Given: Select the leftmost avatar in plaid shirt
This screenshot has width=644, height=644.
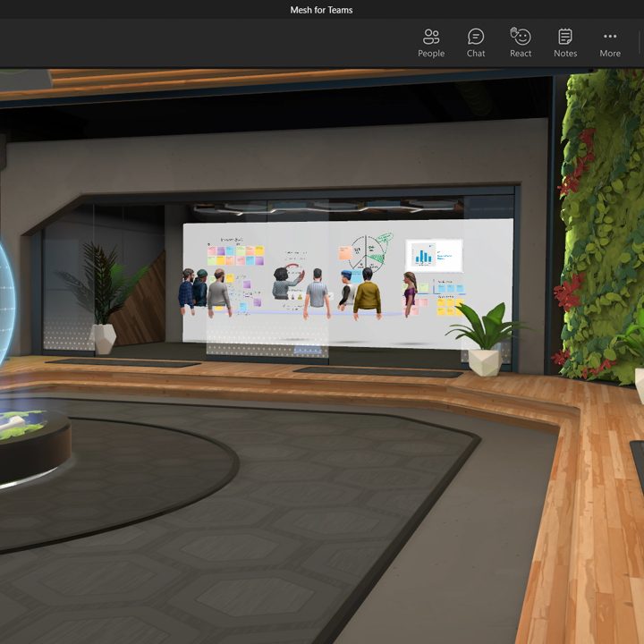Looking at the screenshot, I should [x=186, y=291].
